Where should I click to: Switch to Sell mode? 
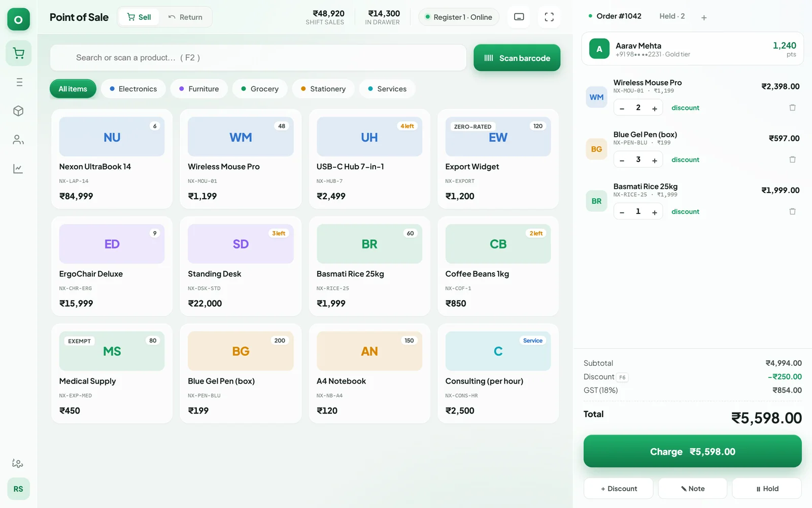(x=139, y=17)
